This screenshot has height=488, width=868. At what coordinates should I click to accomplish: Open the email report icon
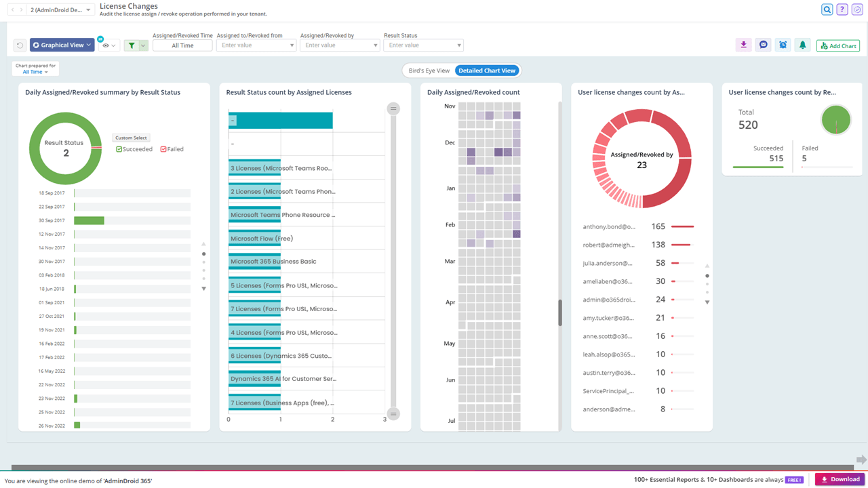763,45
